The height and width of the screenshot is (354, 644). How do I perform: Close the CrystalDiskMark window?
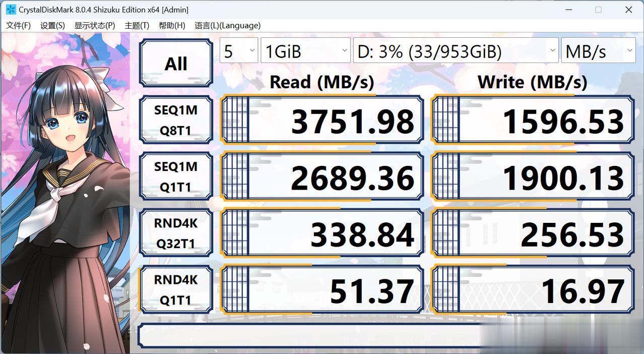(x=628, y=10)
